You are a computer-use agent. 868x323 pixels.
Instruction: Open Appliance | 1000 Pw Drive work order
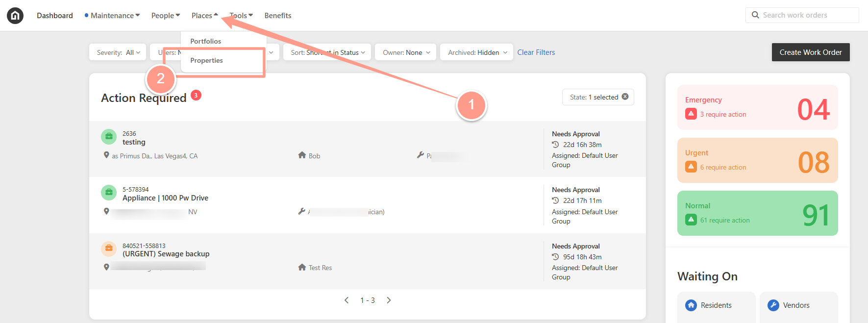165,198
